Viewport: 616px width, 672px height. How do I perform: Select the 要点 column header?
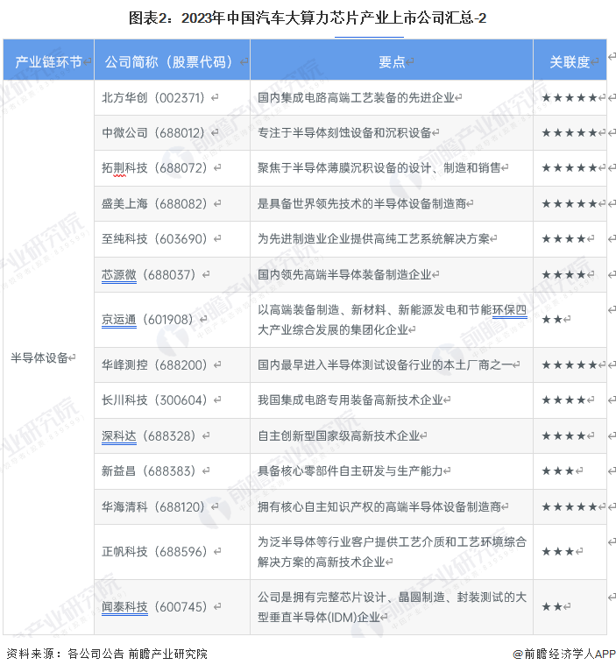click(x=392, y=60)
